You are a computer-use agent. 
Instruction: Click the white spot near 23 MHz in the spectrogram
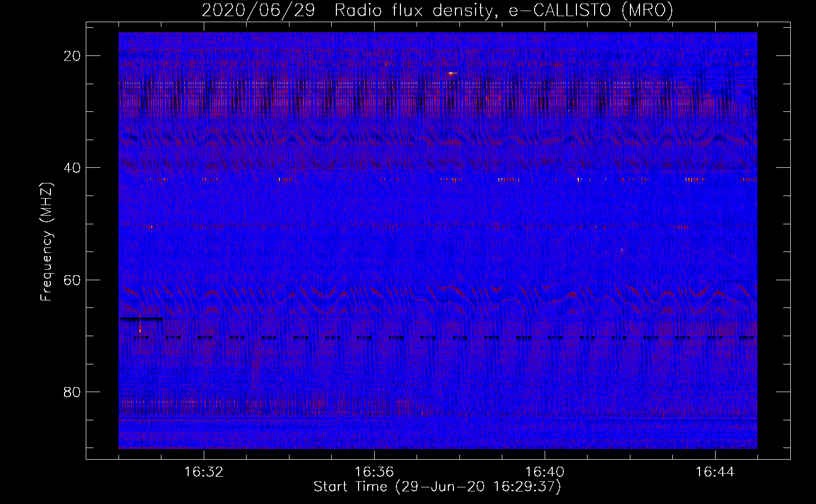452,73
